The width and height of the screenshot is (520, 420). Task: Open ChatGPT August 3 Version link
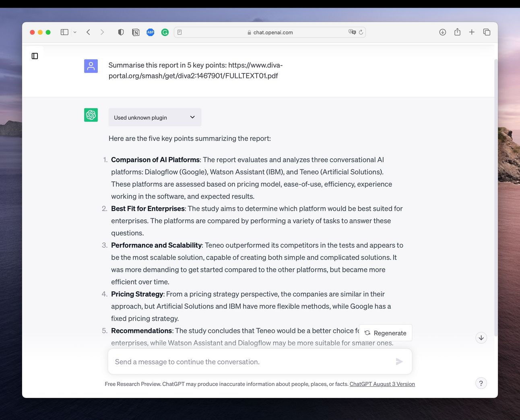382,384
